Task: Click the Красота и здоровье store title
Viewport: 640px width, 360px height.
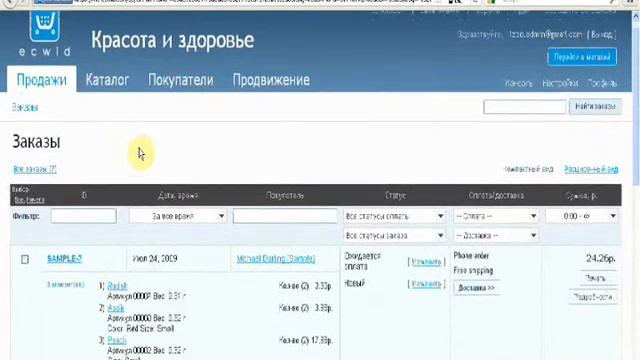Action: [172, 40]
